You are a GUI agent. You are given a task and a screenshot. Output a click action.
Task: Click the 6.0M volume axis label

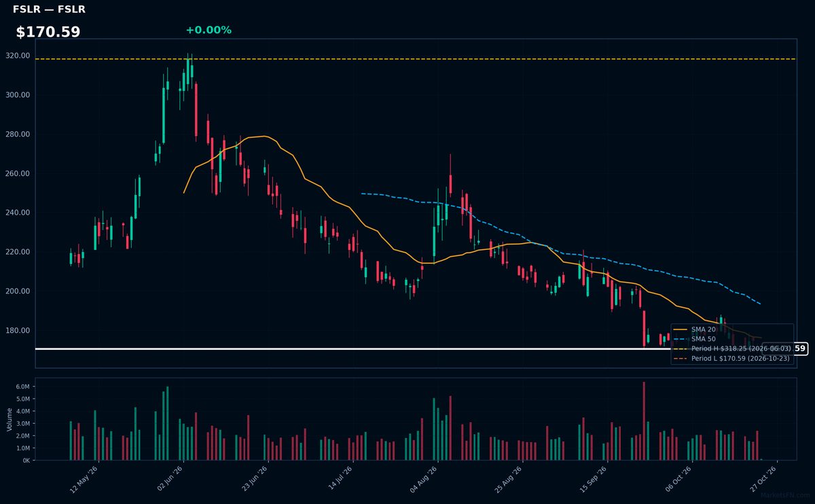tap(22, 386)
